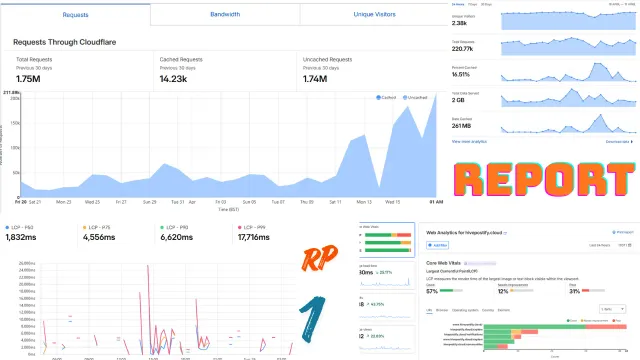Image resolution: width=640 pixels, height=360 pixels.
Task: Select the Core Web Vitals summary card
Action: click(x=387, y=240)
